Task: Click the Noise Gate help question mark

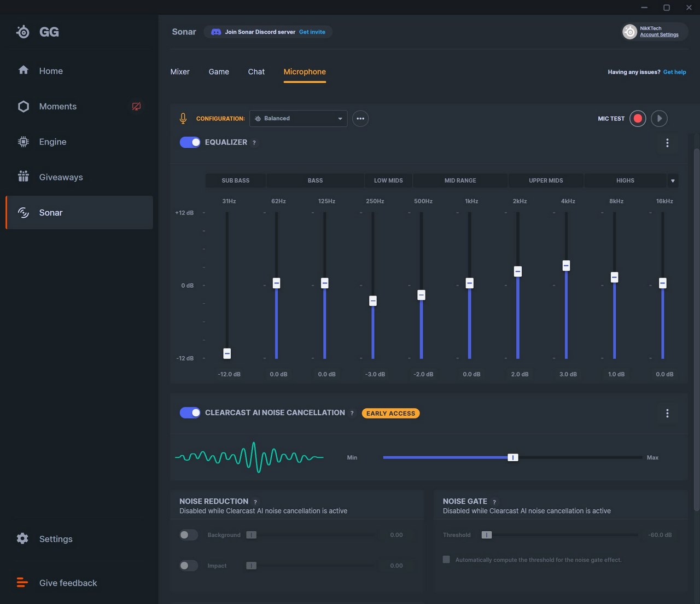Action: (x=494, y=502)
